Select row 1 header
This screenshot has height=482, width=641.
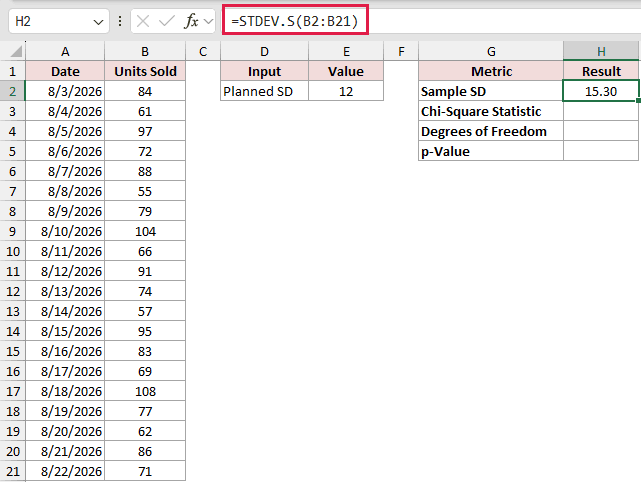13,71
